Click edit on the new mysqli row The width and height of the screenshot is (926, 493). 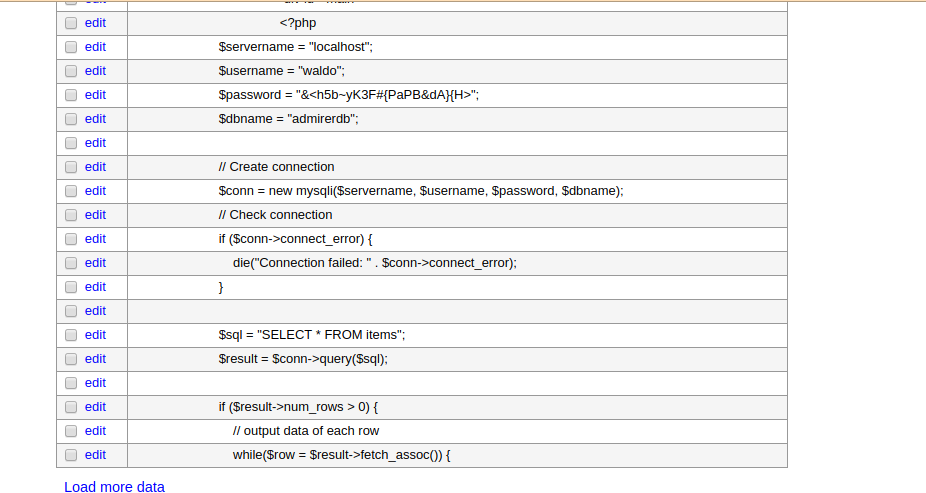[95, 191]
